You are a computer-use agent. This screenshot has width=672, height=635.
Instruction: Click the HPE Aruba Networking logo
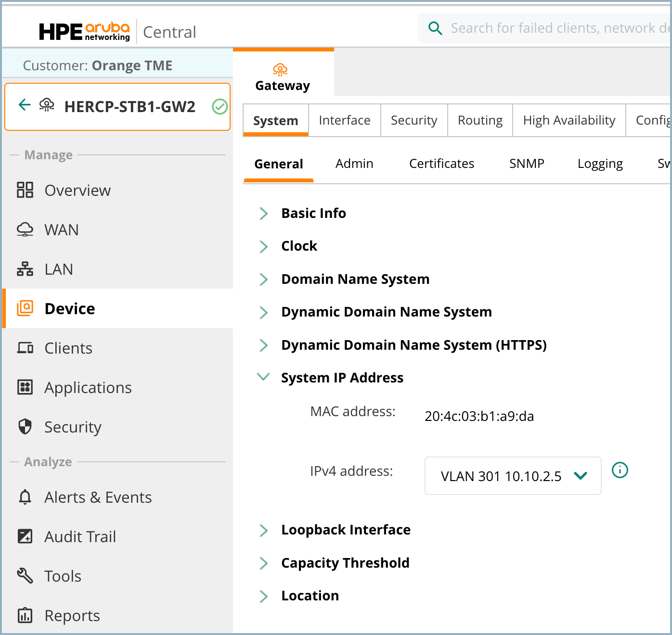pyautogui.click(x=84, y=32)
